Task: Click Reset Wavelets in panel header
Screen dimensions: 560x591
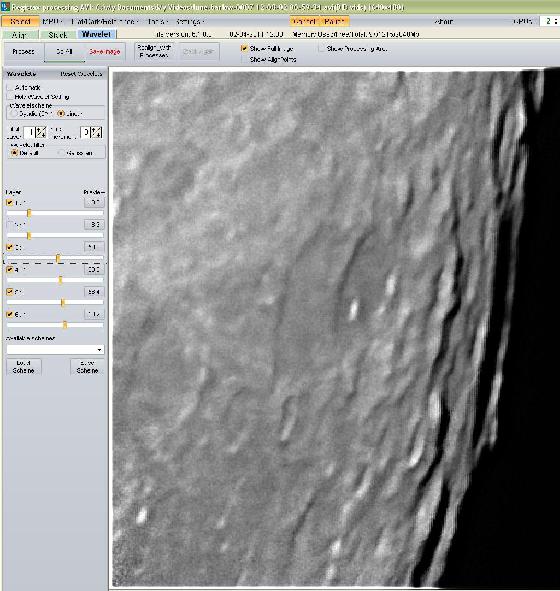Action: [x=81, y=74]
